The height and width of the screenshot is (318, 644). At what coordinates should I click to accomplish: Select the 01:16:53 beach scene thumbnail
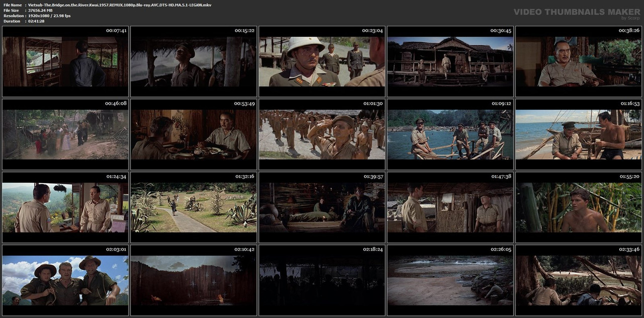579,134
